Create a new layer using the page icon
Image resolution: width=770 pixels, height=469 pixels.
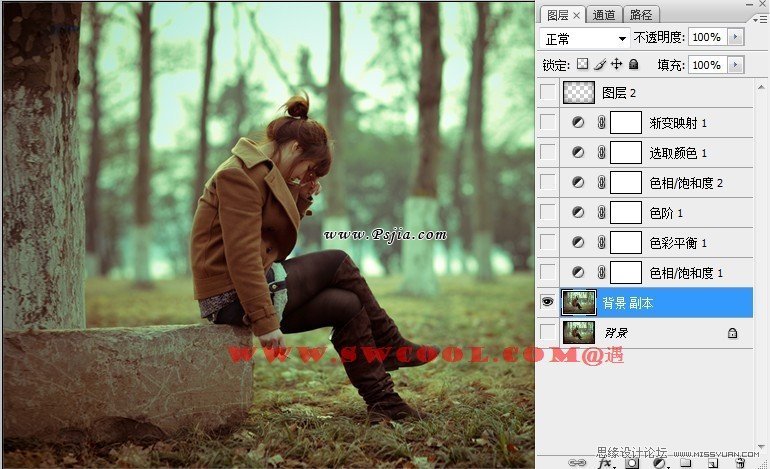coord(713,463)
